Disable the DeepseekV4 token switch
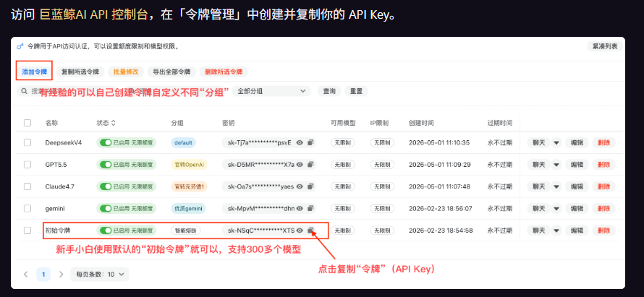This screenshot has width=644, height=297. coord(106,142)
